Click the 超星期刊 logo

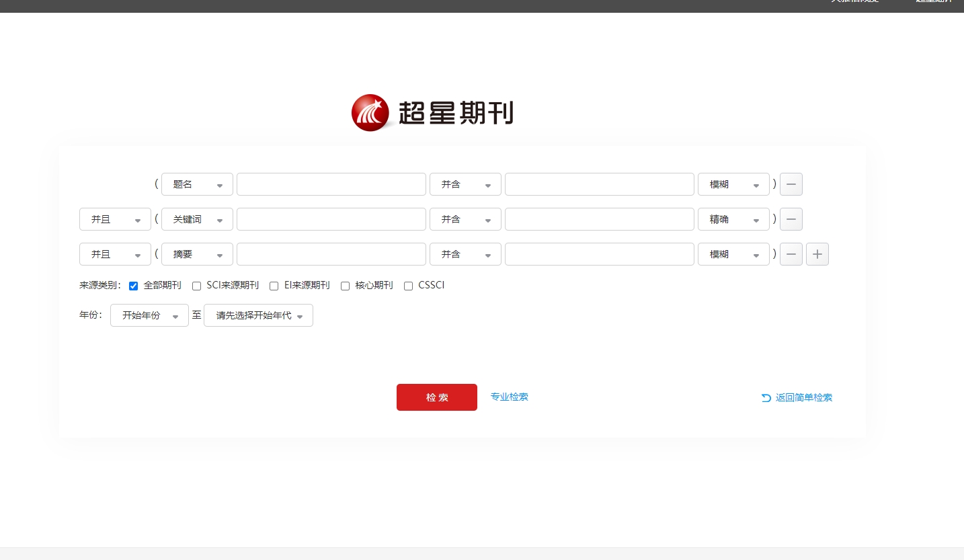click(432, 113)
